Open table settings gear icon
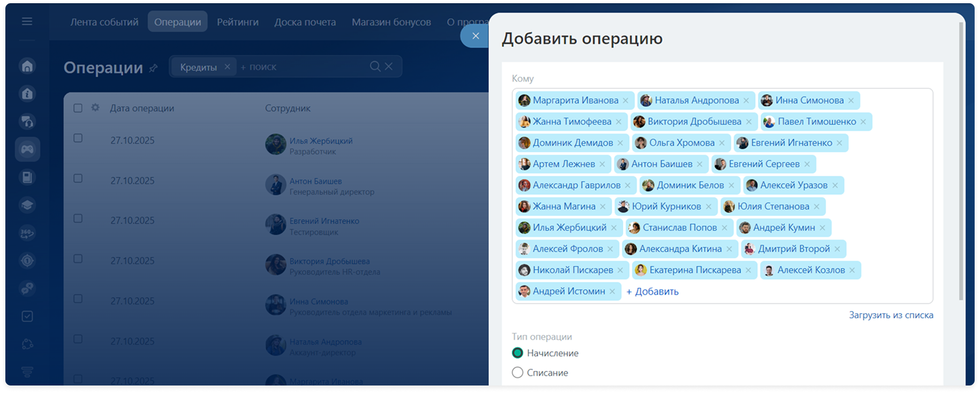This screenshot has height=393, width=980. 95,108
